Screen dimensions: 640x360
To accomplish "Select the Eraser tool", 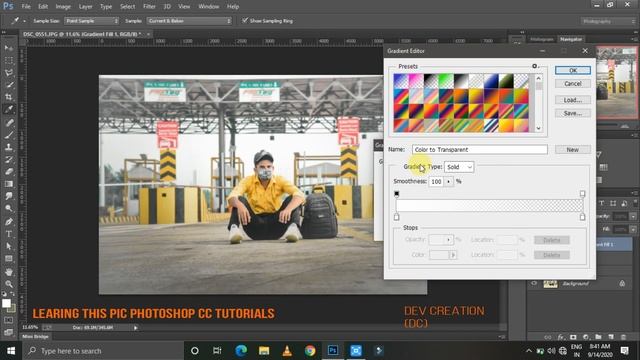I will click(9, 171).
